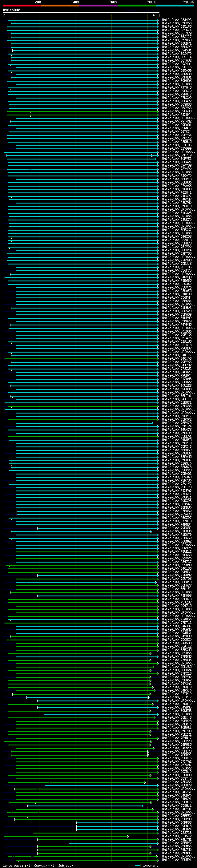
Task: Select the UniRef100_Q3UXS6 label
Action: point(177,782)
